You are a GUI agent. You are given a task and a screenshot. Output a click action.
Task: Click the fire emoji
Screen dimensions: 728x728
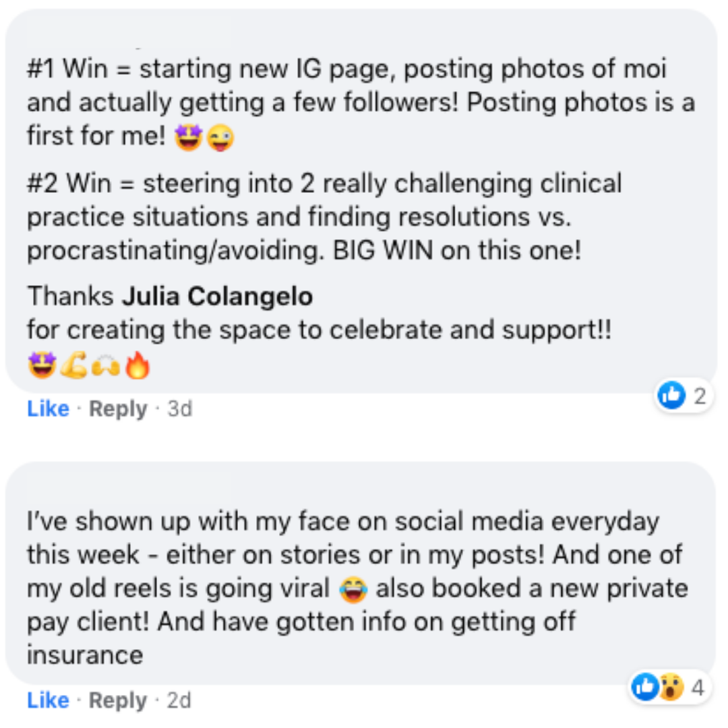tap(138, 365)
